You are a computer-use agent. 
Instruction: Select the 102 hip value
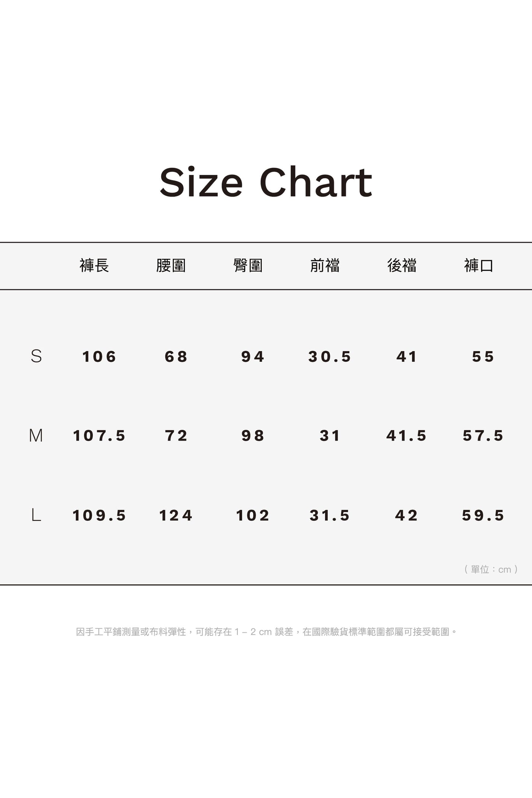click(x=253, y=515)
